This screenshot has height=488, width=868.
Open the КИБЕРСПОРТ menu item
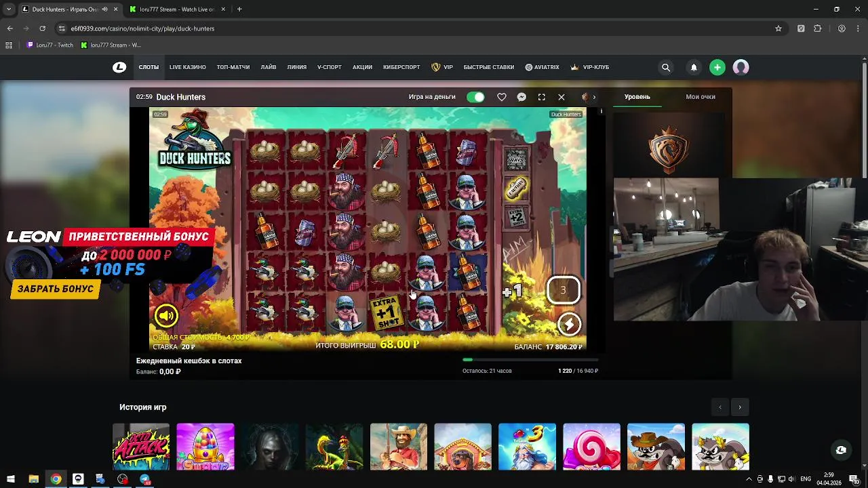coord(401,67)
